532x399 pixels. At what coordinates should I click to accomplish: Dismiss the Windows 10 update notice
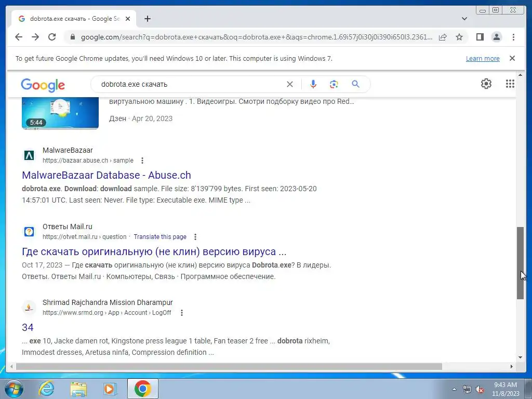click(512, 58)
